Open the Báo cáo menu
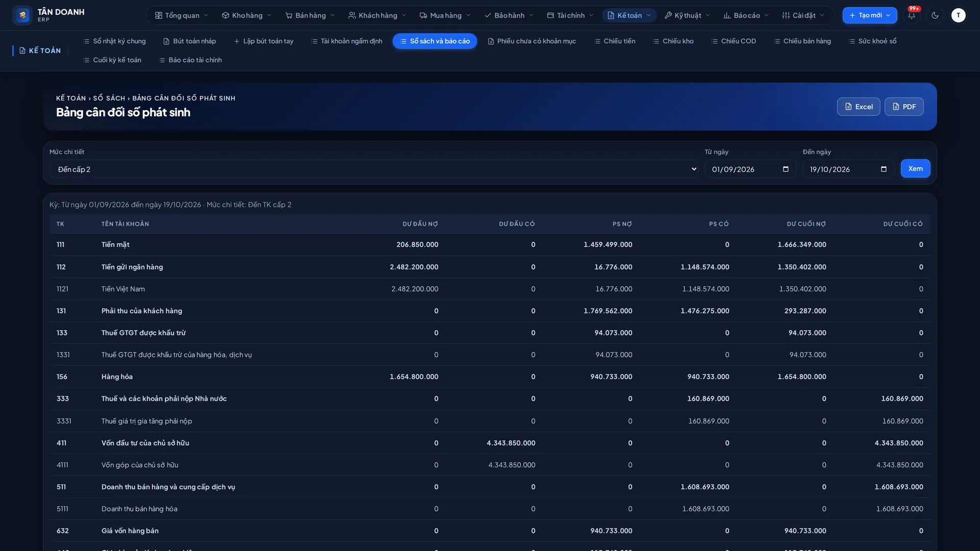 pos(746,15)
